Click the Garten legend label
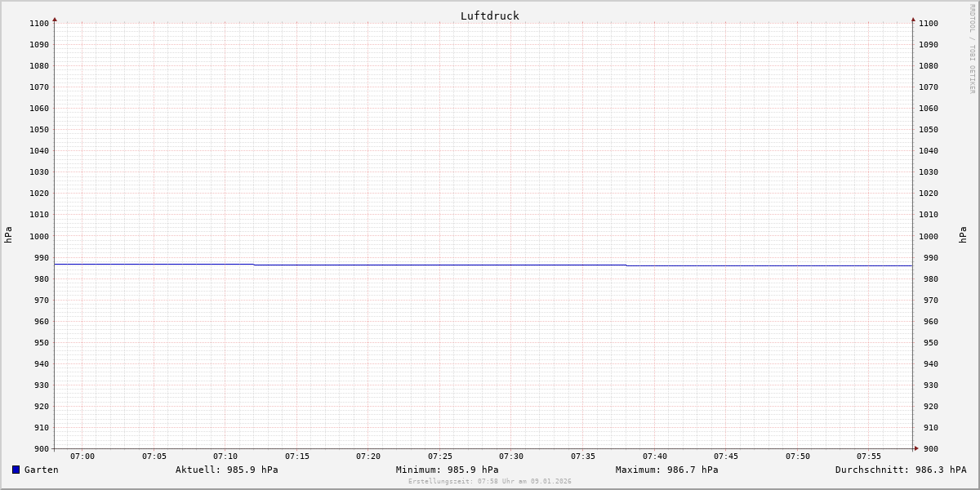The height and width of the screenshot is (490, 980). [41, 470]
